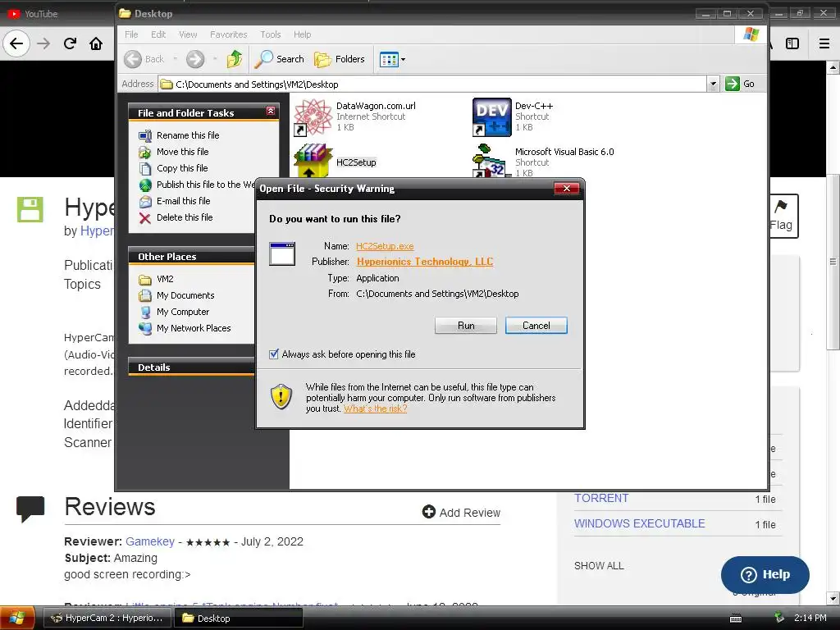The height and width of the screenshot is (630, 840).
Task: Collapse the Other Places panel header
Action: point(192,257)
